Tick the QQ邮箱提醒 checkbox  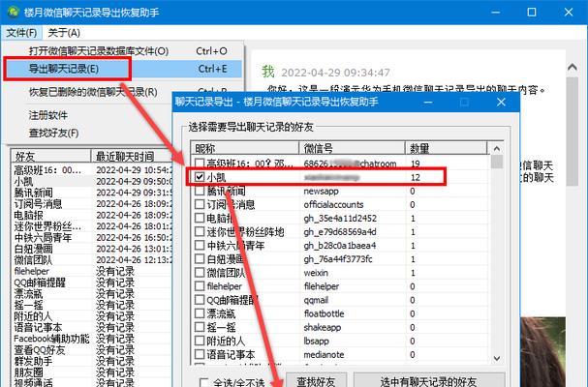(200, 300)
